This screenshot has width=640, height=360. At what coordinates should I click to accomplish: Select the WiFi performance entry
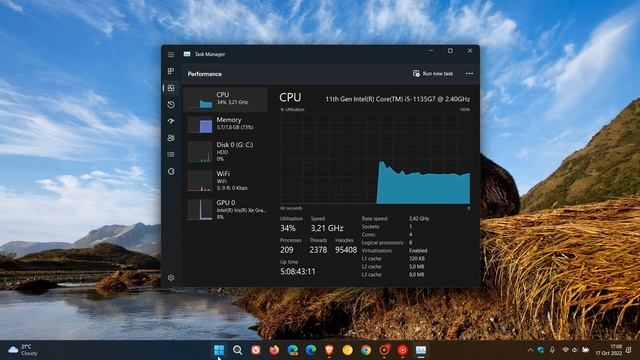[x=225, y=180]
